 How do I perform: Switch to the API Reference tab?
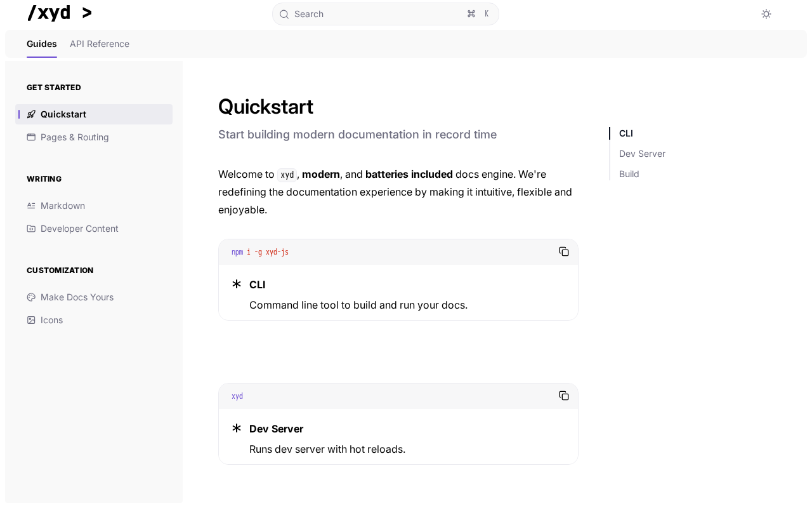tap(100, 44)
